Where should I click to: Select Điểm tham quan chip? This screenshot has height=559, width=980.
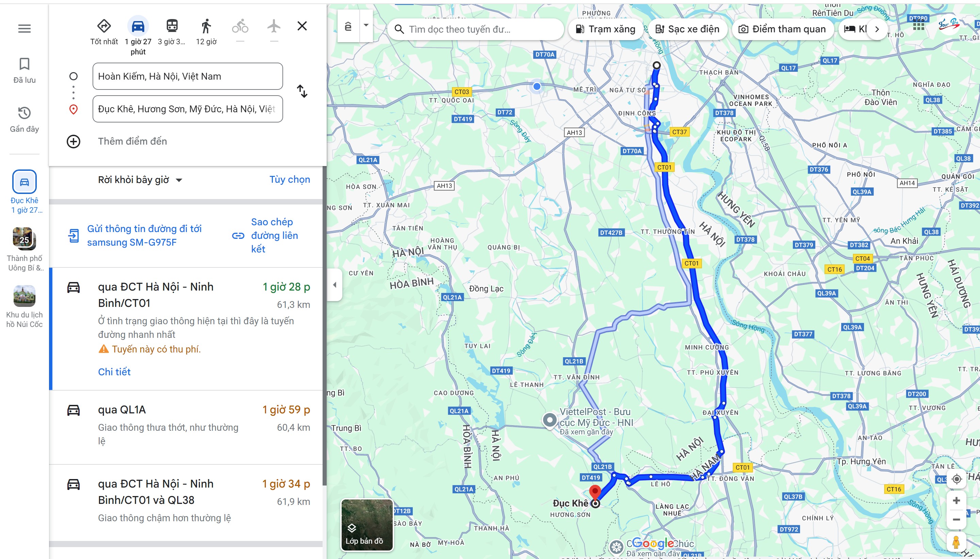[782, 29]
